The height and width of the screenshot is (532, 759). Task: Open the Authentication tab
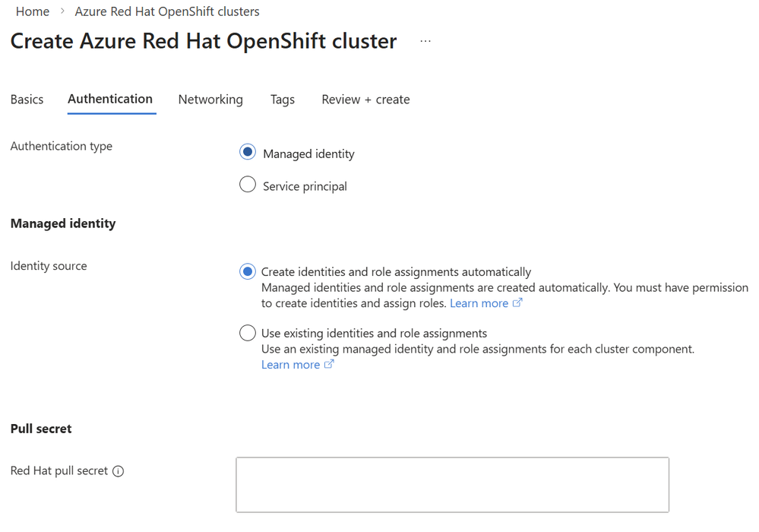coord(110,99)
